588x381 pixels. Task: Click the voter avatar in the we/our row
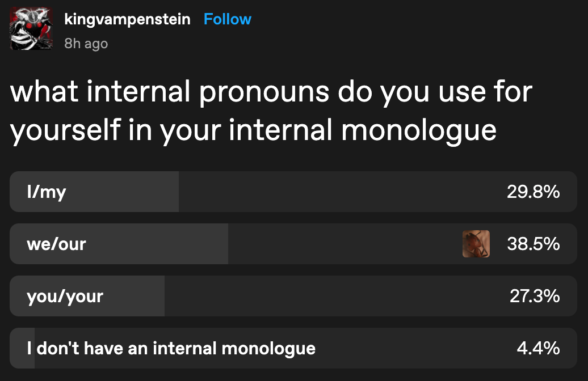coord(476,244)
